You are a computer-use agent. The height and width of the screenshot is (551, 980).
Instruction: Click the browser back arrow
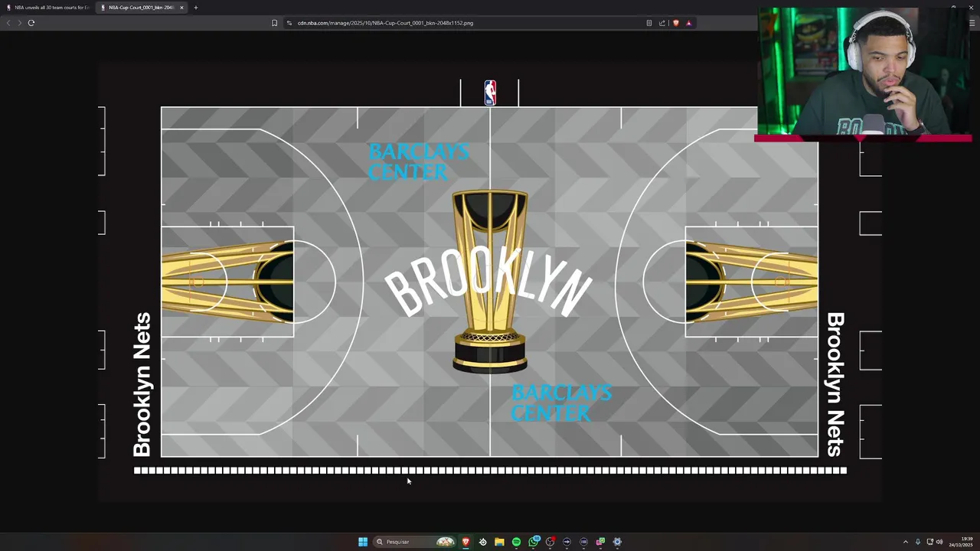point(8,23)
